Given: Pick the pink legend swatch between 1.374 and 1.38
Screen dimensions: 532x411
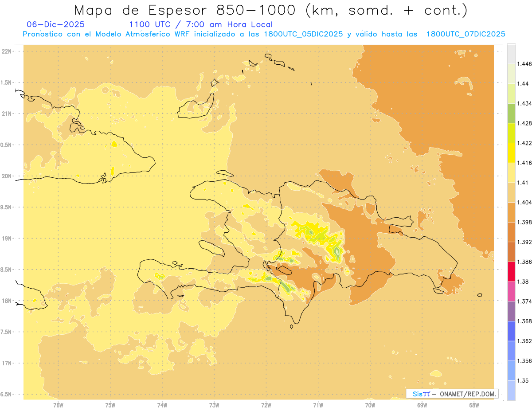Looking at the screenshot, I should (511, 291).
